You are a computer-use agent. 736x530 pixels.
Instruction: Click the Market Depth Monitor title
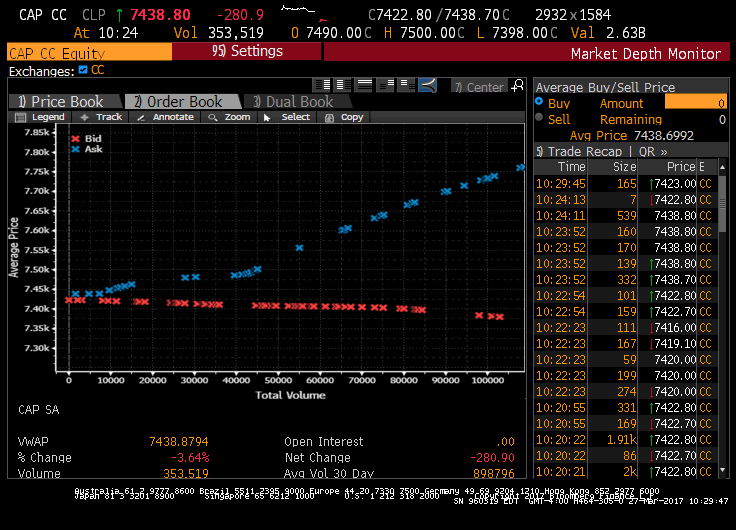(x=645, y=54)
